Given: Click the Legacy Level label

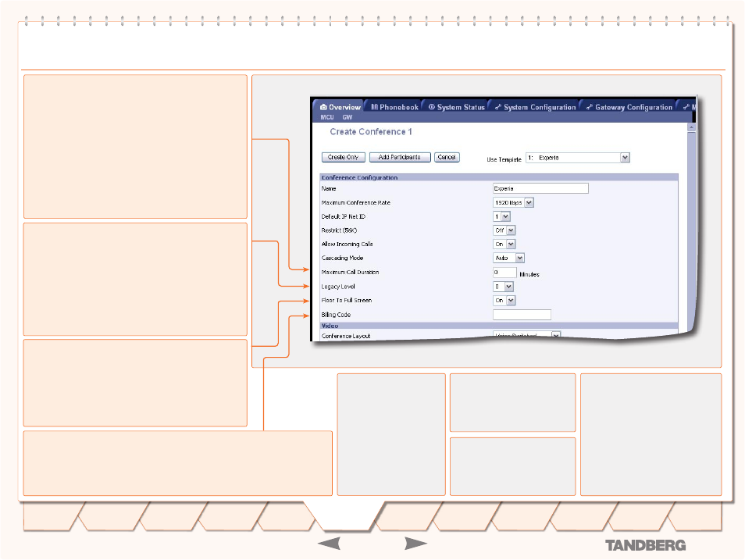Looking at the screenshot, I should coord(338,287).
